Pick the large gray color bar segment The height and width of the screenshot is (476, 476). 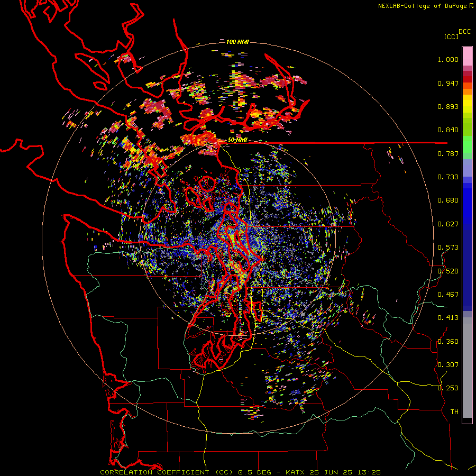[x=467, y=368]
